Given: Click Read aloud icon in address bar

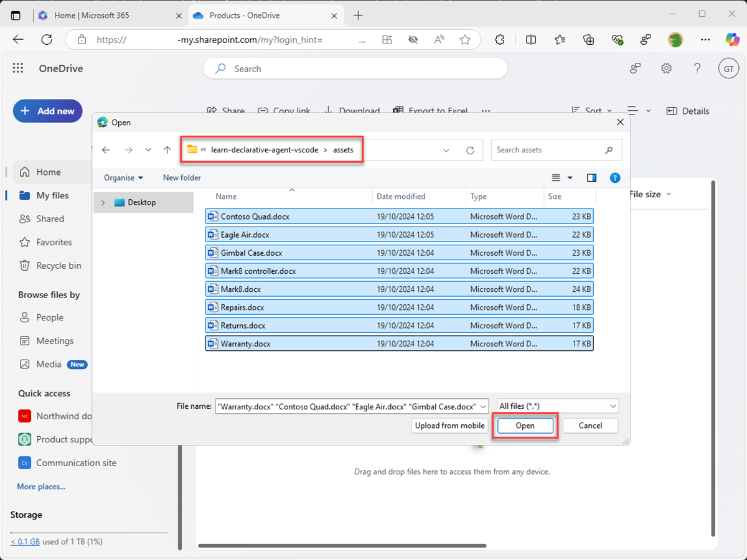Looking at the screenshot, I should [x=439, y=39].
